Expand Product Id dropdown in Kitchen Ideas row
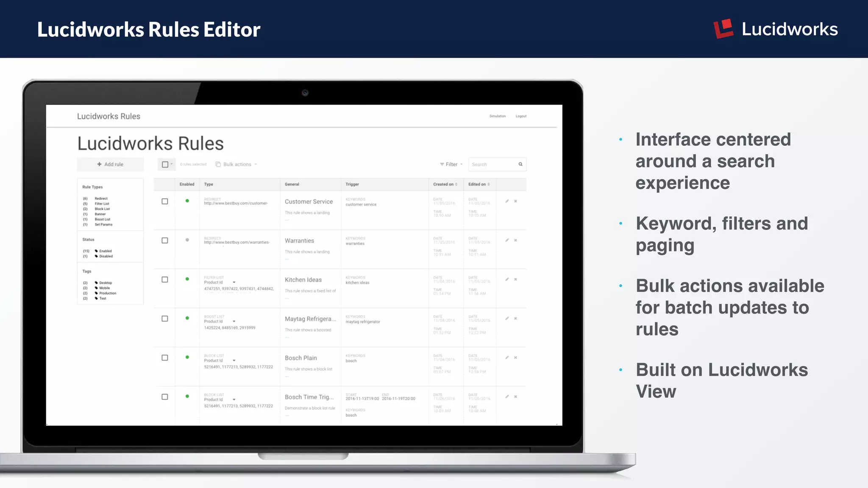868x488 pixels. click(x=234, y=283)
